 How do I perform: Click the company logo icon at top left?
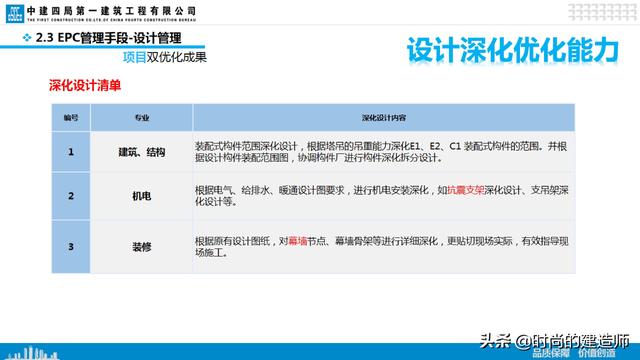(15, 13)
